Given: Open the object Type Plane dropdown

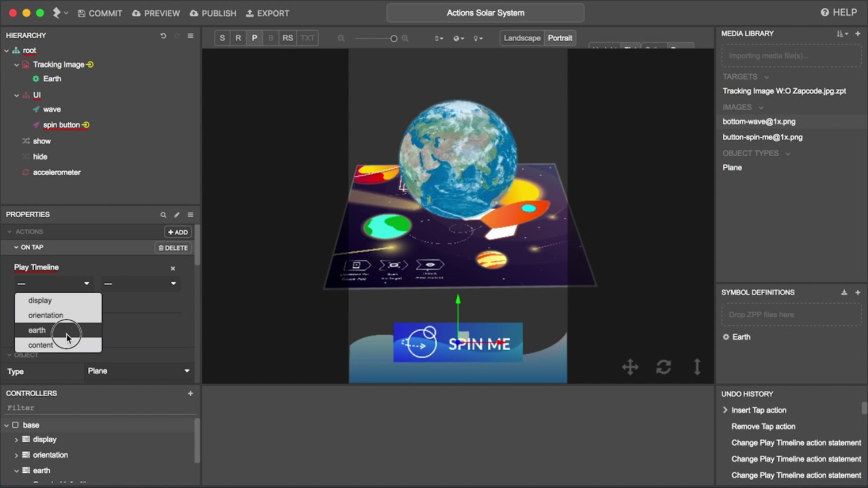Looking at the screenshot, I should click(x=139, y=371).
